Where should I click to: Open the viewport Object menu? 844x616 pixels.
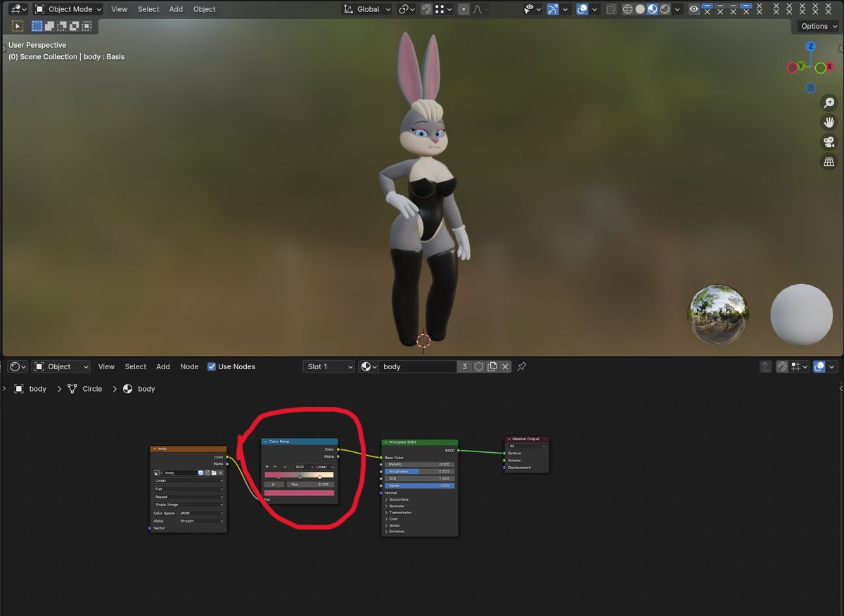(x=205, y=9)
